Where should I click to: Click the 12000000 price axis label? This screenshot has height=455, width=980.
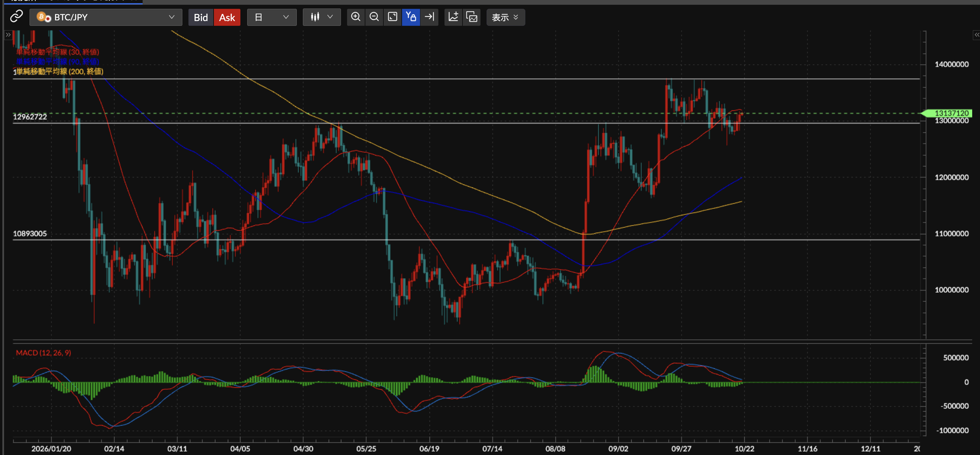pyautogui.click(x=951, y=177)
